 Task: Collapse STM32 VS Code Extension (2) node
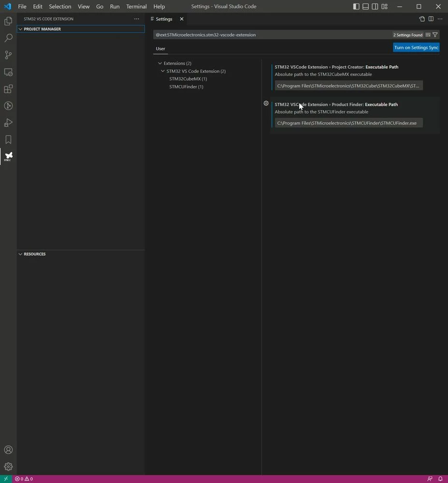point(162,71)
